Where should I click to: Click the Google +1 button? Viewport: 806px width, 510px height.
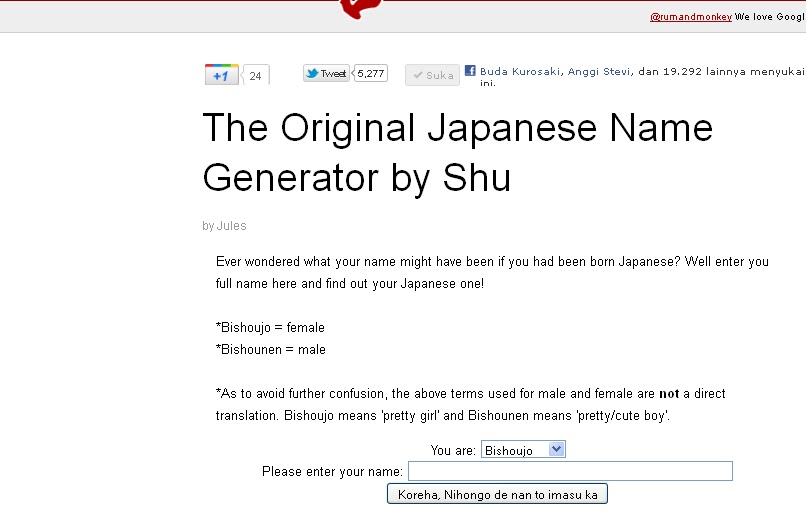tap(222, 75)
